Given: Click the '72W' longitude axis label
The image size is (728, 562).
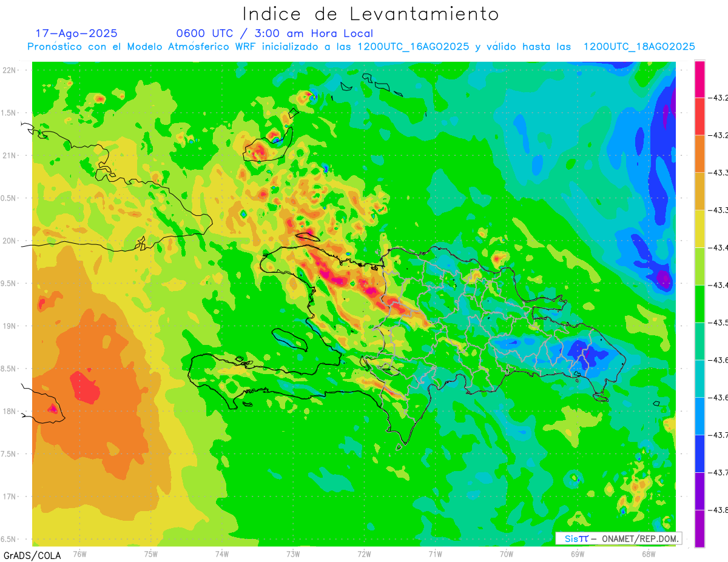Looking at the screenshot, I should click(364, 554).
